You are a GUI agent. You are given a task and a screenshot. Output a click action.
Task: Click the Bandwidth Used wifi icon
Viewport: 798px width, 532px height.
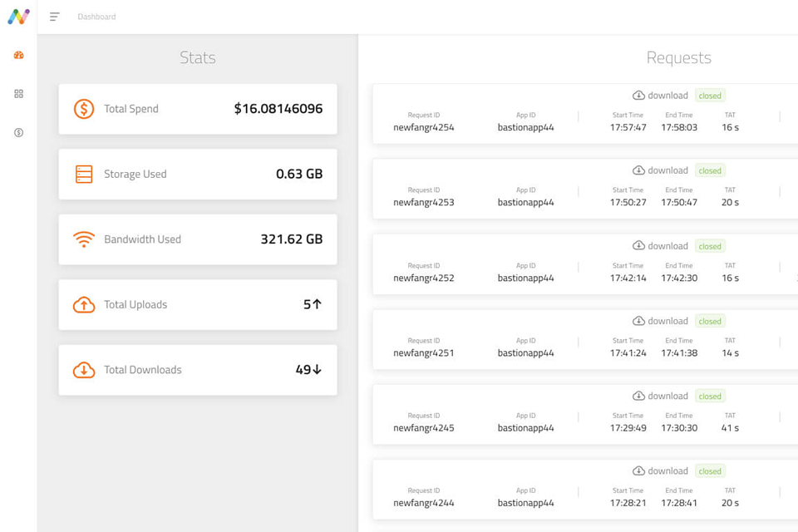tap(84, 239)
